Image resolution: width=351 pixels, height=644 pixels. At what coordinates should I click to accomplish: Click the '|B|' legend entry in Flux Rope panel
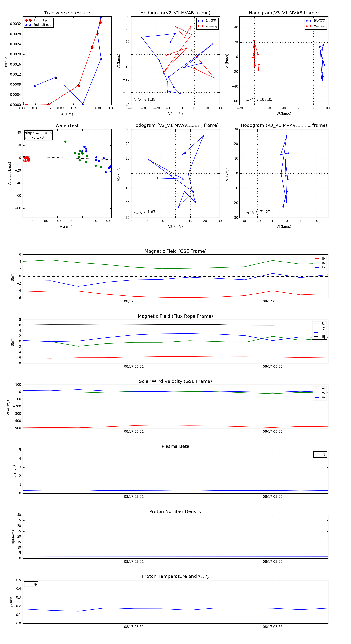320,337
